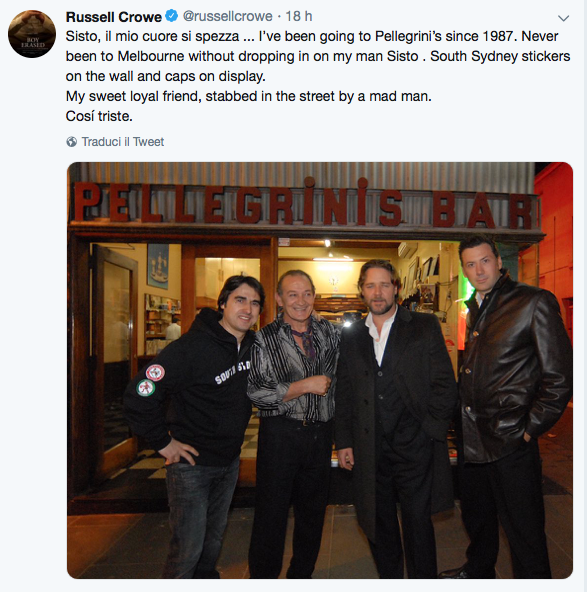Click the line "My sweet loyal friend"

[248, 96]
